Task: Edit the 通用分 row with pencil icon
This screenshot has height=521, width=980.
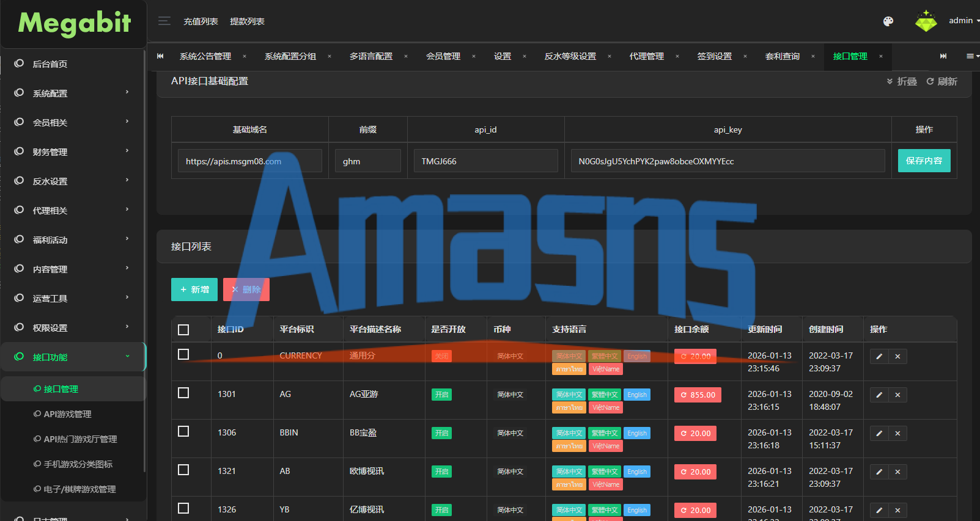Action: (879, 357)
